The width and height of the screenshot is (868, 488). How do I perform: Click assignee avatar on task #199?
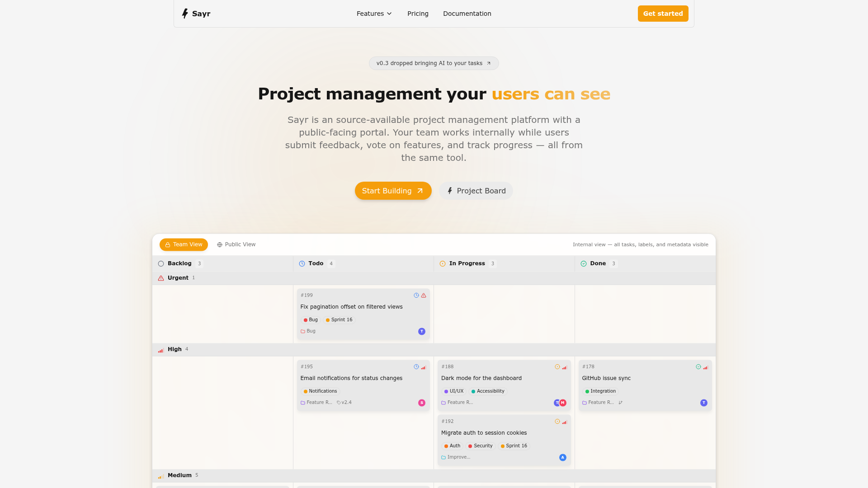click(x=422, y=332)
